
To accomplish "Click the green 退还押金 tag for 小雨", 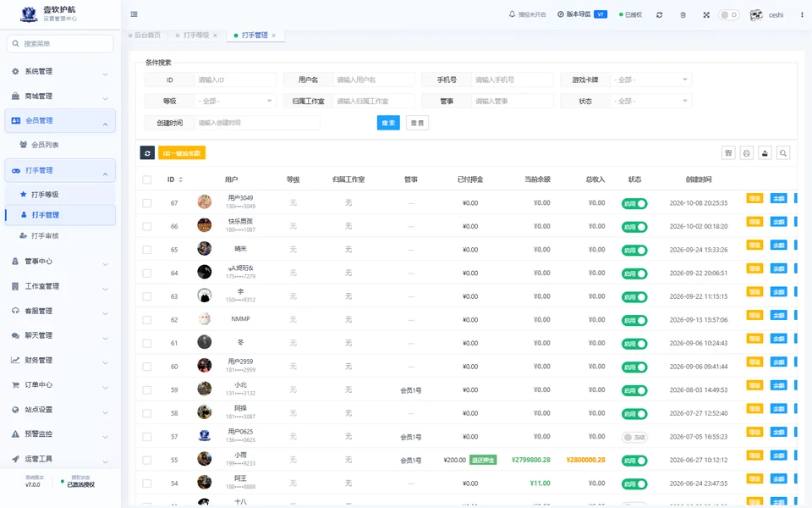I will [483, 461].
